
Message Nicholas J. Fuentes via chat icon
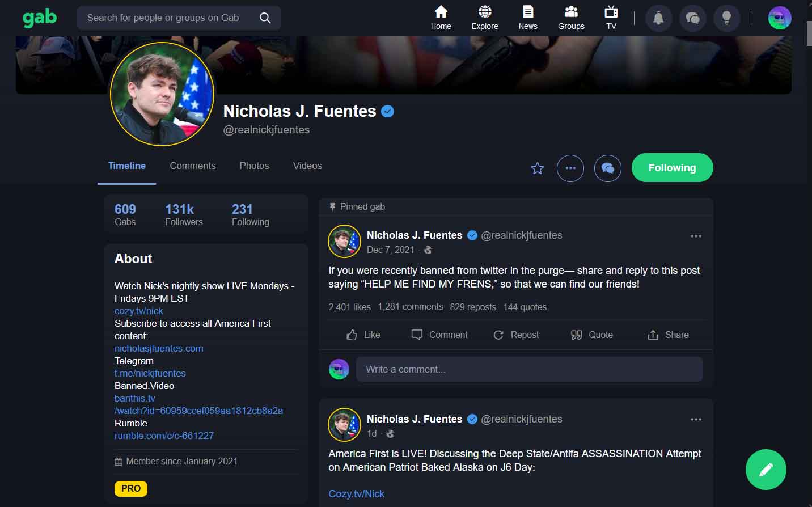tap(608, 168)
